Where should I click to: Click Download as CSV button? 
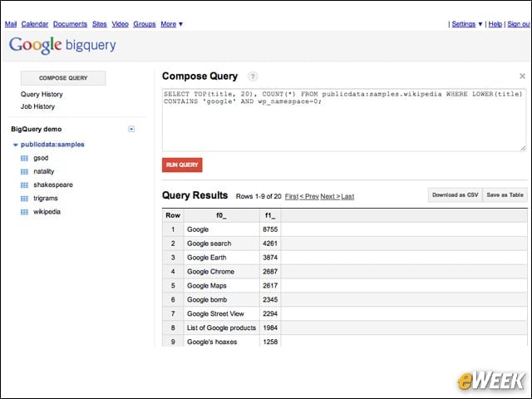pyautogui.click(x=455, y=195)
